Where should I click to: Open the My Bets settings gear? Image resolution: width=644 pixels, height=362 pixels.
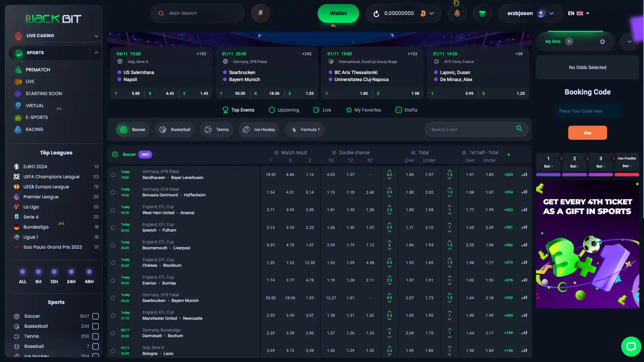click(603, 42)
